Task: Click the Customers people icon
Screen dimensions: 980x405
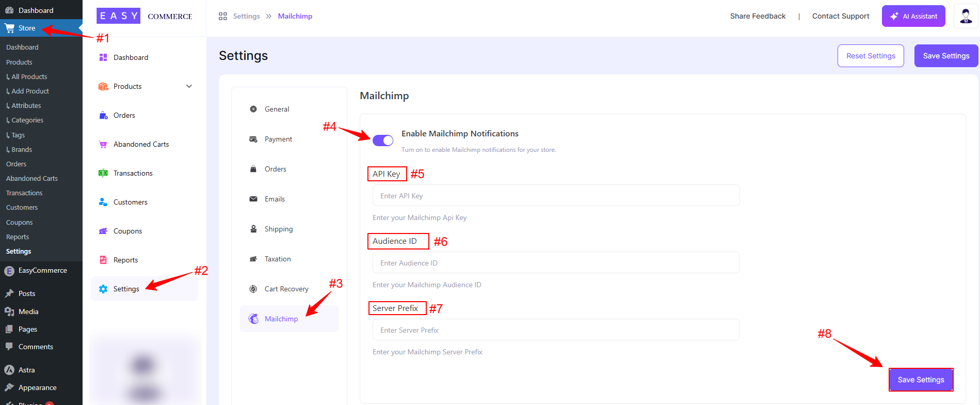Action: pyautogui.click(x=103, y=202)
